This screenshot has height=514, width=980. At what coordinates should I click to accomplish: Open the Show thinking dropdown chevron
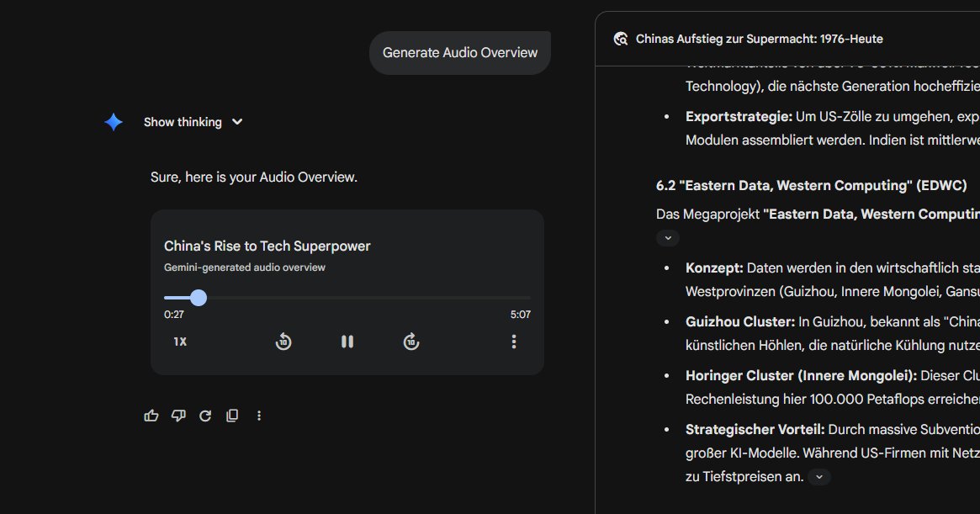point(236,122)
